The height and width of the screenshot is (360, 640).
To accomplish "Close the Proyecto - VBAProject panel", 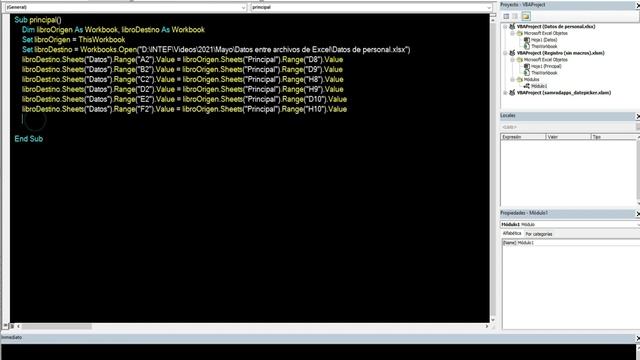I will click(x=638, y=5).
